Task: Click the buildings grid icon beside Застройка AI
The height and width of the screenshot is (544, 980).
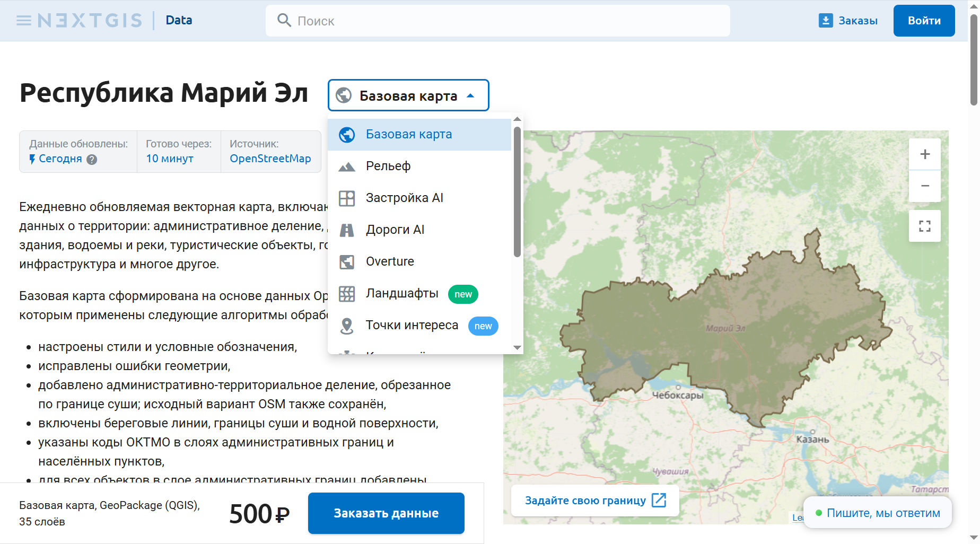Action: [x=347, y=198]
